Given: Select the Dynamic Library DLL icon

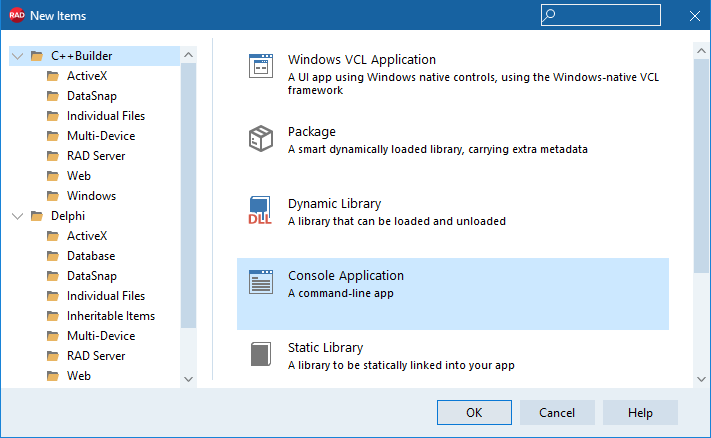Looking at the screenshot, I should click(x=260, y=210).
